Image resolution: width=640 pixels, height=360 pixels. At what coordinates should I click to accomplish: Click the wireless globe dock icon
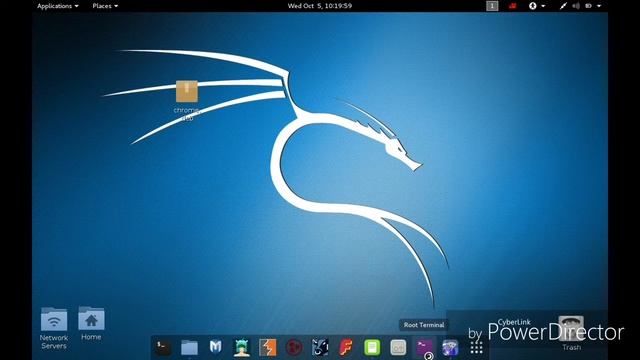(450, 347)
